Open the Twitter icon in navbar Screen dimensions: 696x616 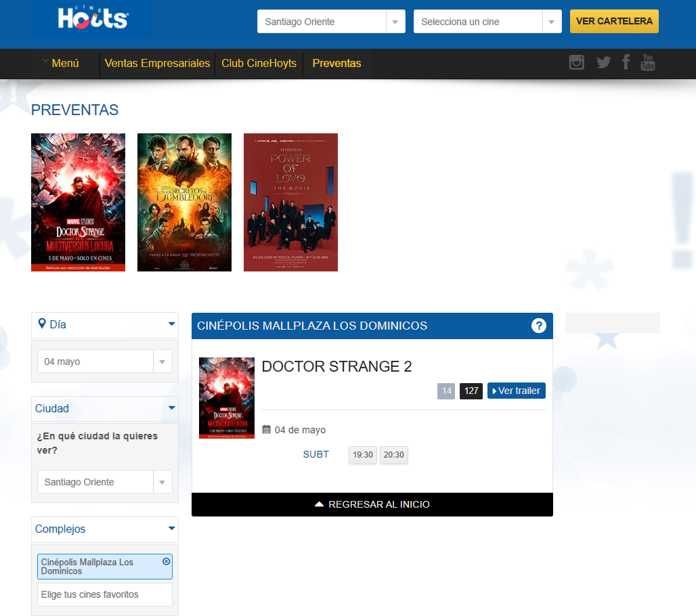click(603, 63)
